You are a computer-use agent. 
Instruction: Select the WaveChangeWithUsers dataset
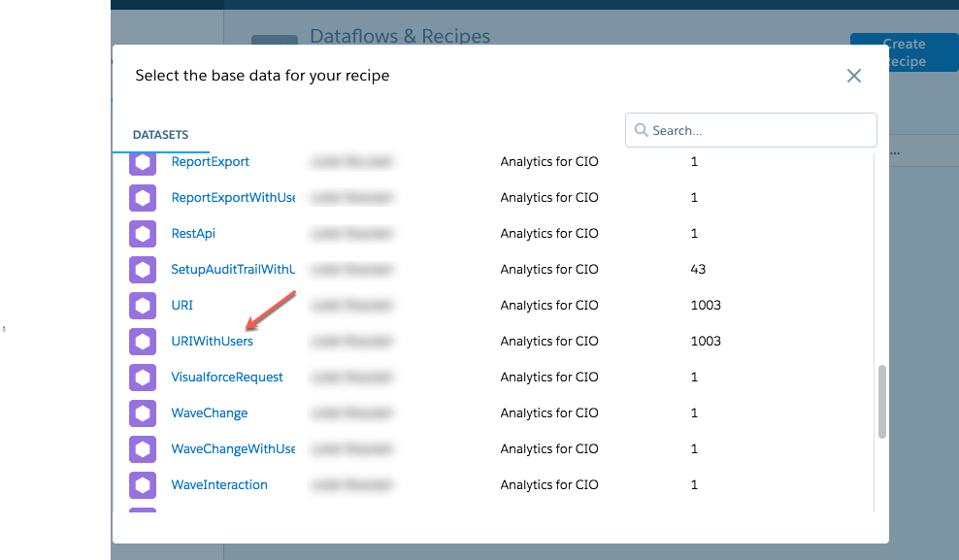pos(233,448)
